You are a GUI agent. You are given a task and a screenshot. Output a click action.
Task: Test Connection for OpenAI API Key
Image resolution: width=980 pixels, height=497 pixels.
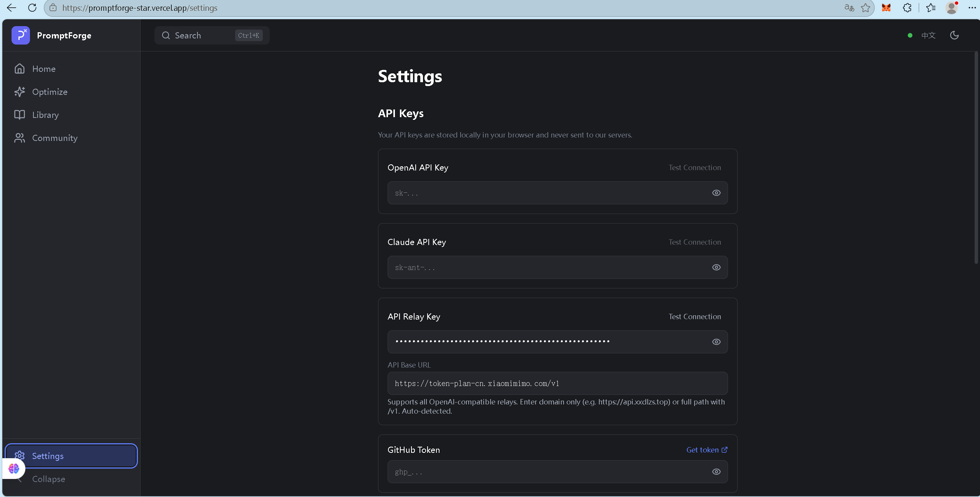tap(695, 167)
